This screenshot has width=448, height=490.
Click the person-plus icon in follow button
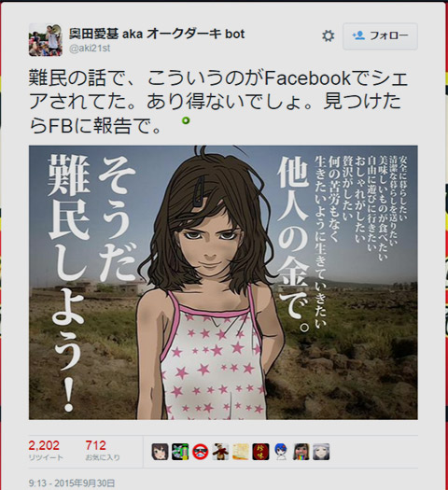point(358,35)
